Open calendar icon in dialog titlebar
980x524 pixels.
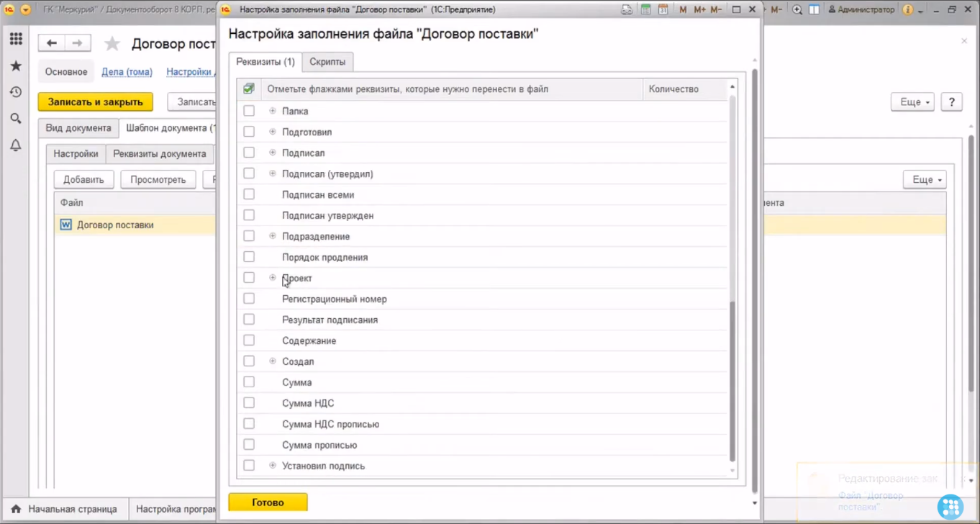pos(663,10)
